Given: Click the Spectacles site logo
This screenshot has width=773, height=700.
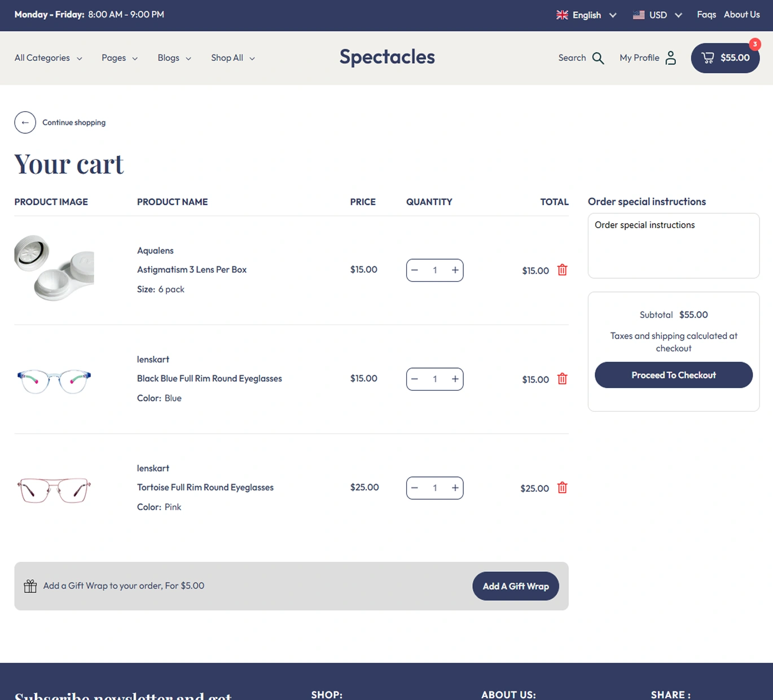Looking at the screenshot, I should click(387, 57).
